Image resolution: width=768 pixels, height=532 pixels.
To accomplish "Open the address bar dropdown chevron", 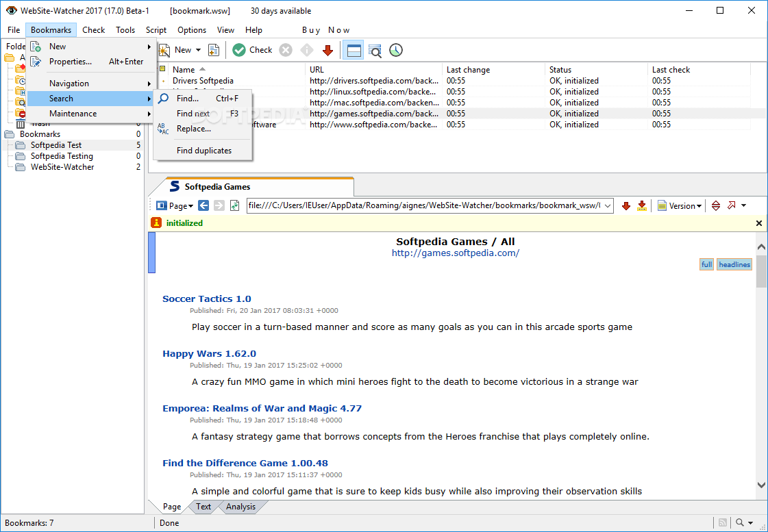I will pyautogui.click(x=608, y=206).
